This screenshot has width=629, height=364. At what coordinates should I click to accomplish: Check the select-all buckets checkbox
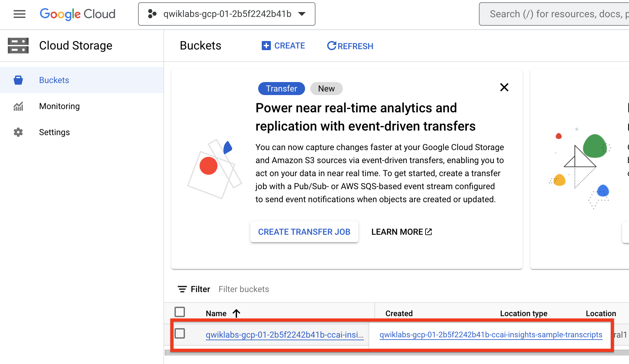[x=180, y=312]
